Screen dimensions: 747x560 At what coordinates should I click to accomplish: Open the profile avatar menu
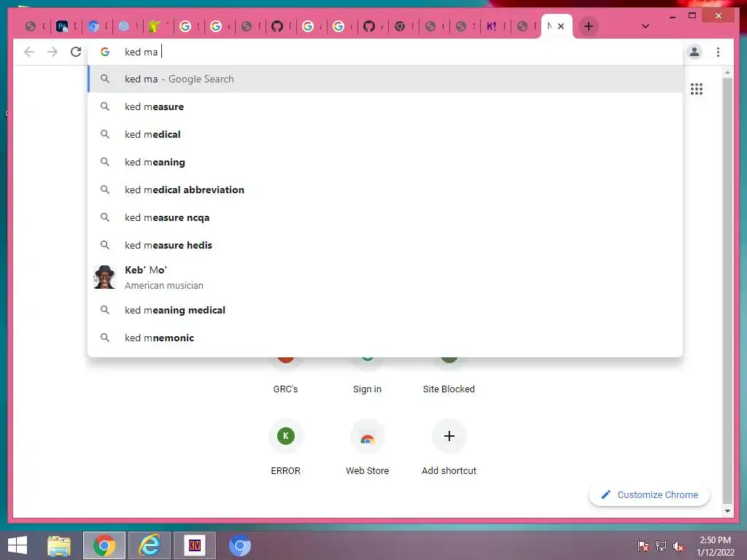[694, 52]
